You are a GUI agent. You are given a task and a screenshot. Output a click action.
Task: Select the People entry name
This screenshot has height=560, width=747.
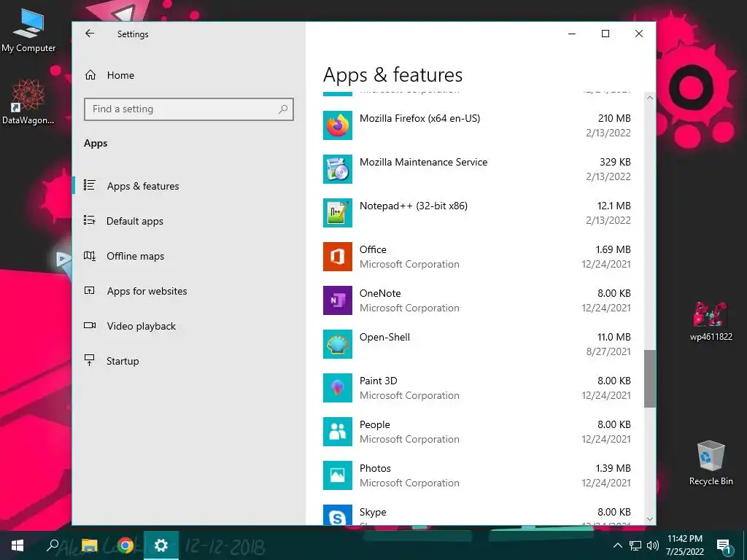click(374, 425)
